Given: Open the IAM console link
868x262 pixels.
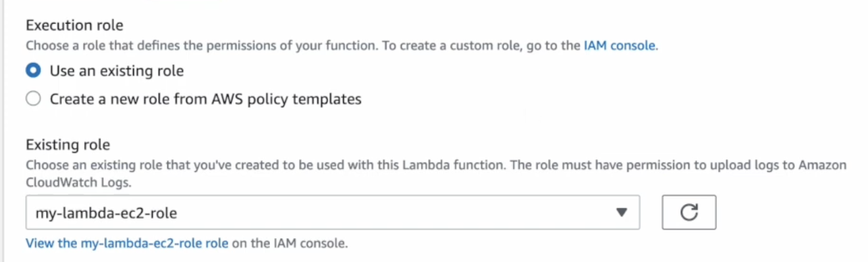Looking at the screenshot, I should pos(620,46).
